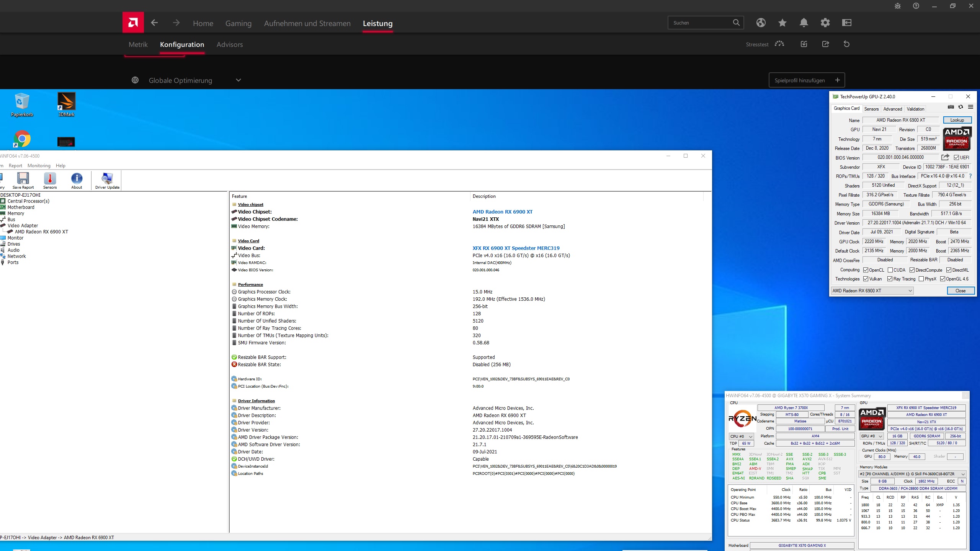Open the Advanced tab in GPU-Z
This screenshot has width=980, height=551.
coord(892,109)
